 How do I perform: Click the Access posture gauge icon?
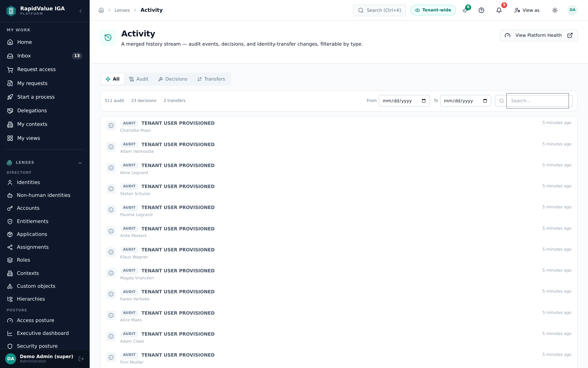click(x=10, y=321)
